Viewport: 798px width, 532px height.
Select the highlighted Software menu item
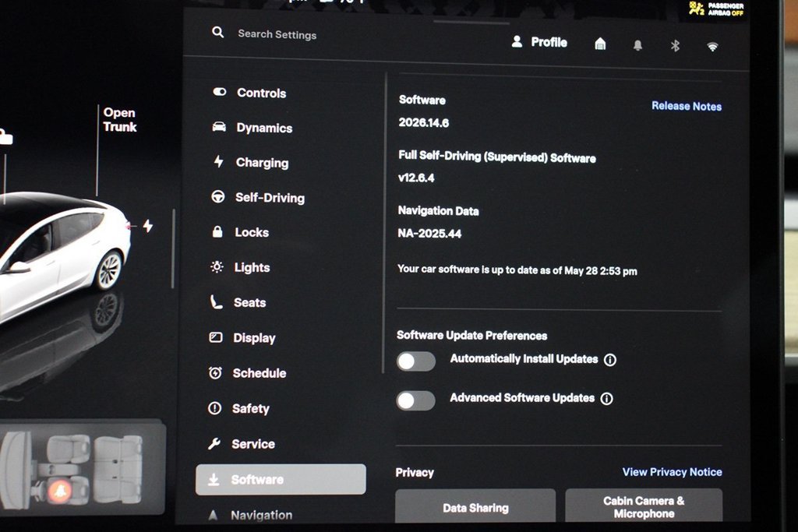click(x=281, y=479)
